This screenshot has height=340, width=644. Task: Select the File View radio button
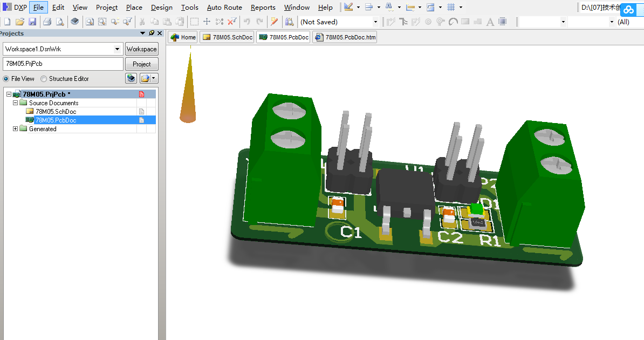point(5,78)
